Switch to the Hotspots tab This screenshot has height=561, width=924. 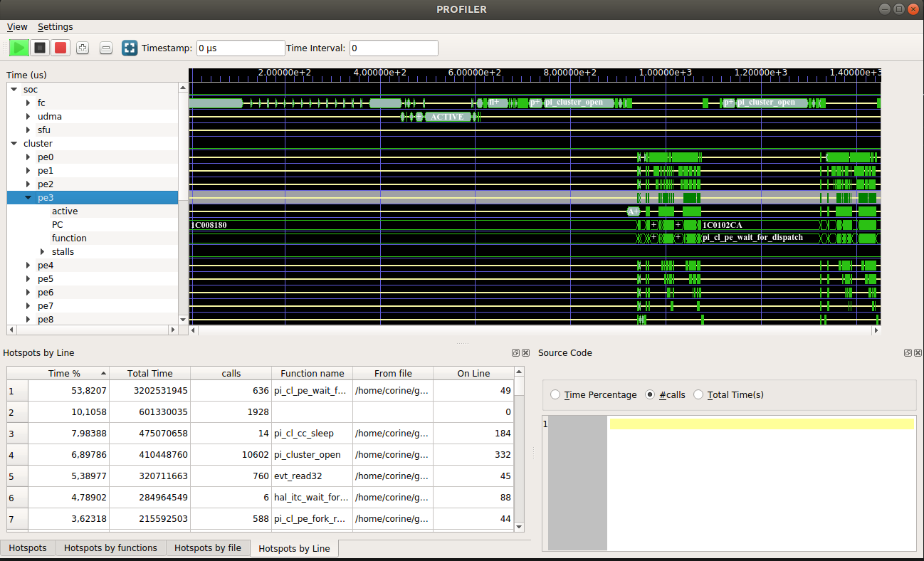point(28,548)
